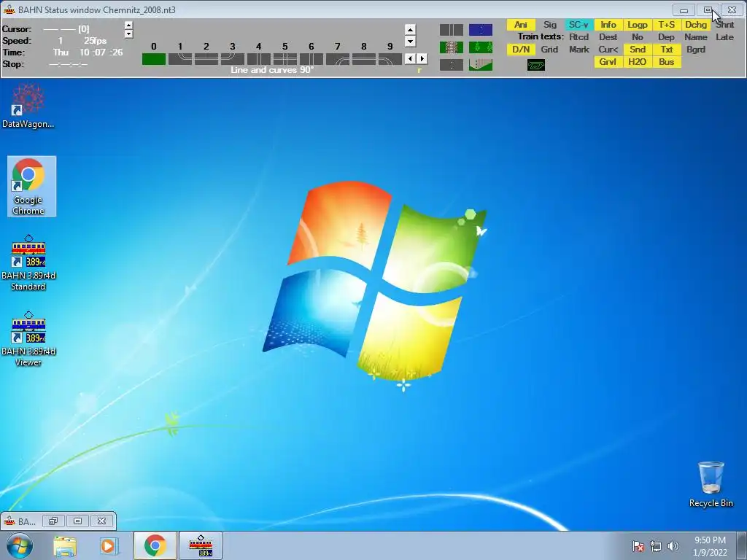
Task: Select BAHN 3.89r4d Viewer desktop icon
Action: tap(28, 339)
